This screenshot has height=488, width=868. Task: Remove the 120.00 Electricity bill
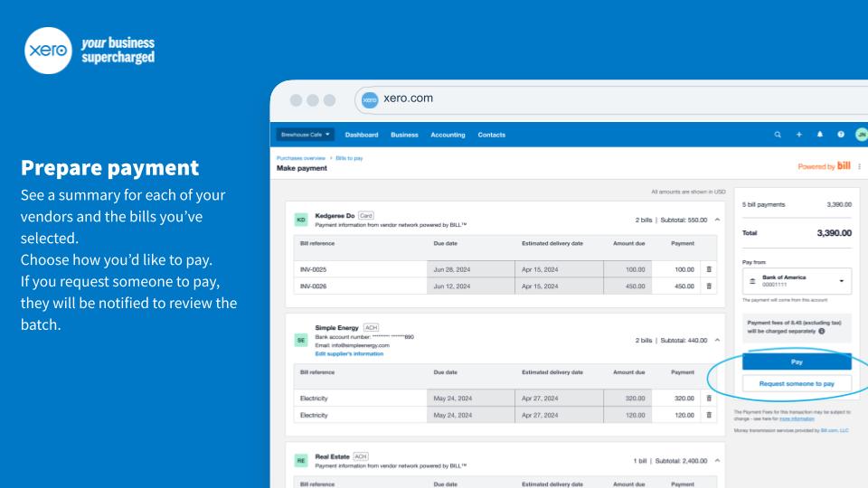(x=709, y=415)
